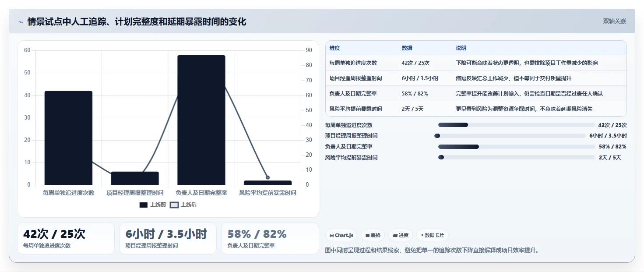Click the 说明 table column header
The height and width of the screenshot is (272, 644).
(x=461, y=48)
